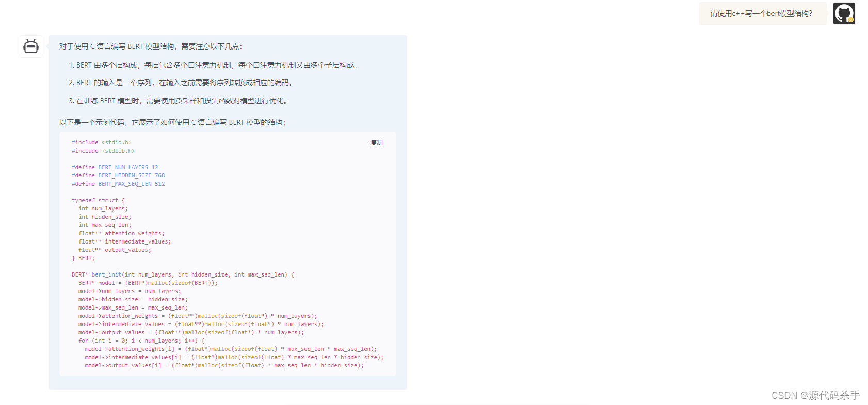Select list item 2 about input sequence encoding
The height and width of the screenshot is (405, 868).
coord(181,83)
